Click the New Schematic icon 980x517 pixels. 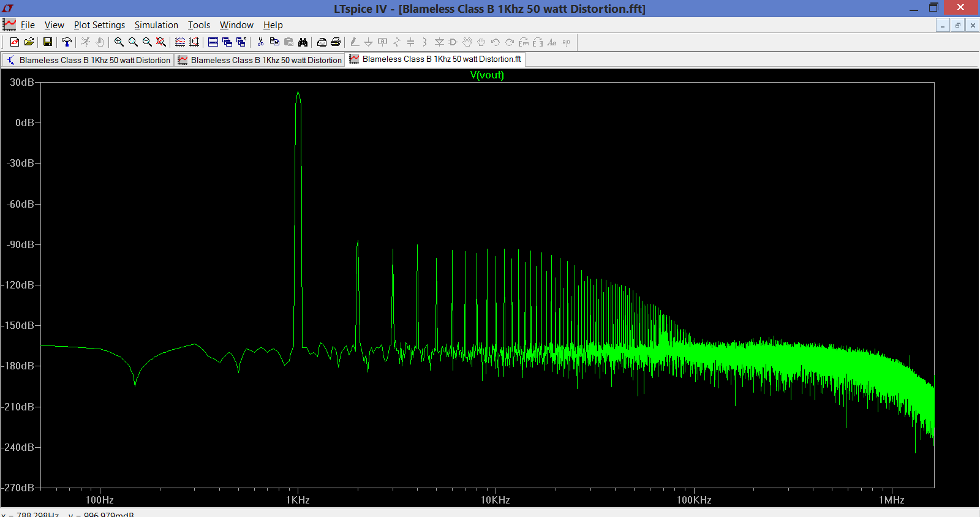[15, 42]
